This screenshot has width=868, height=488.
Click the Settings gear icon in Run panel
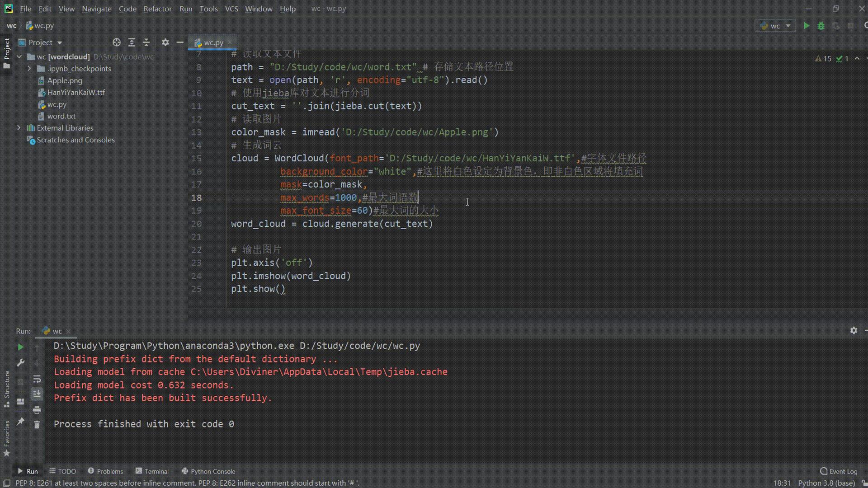click(854, 331)
